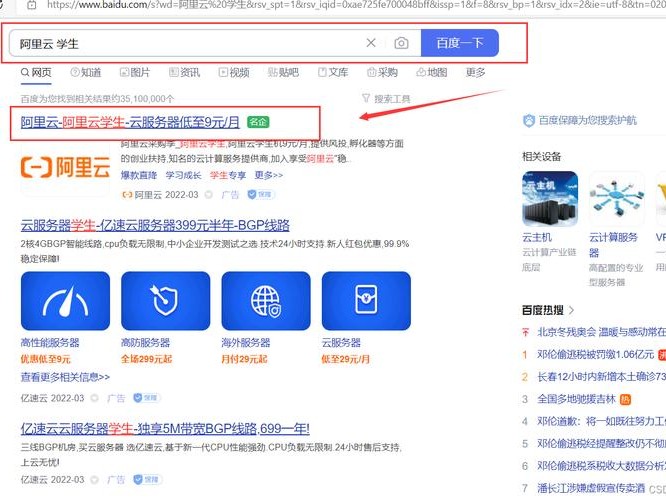The image size is (666, 500).
Task: Open the 高防服务器 text link
Action: [x=146, y=343]
